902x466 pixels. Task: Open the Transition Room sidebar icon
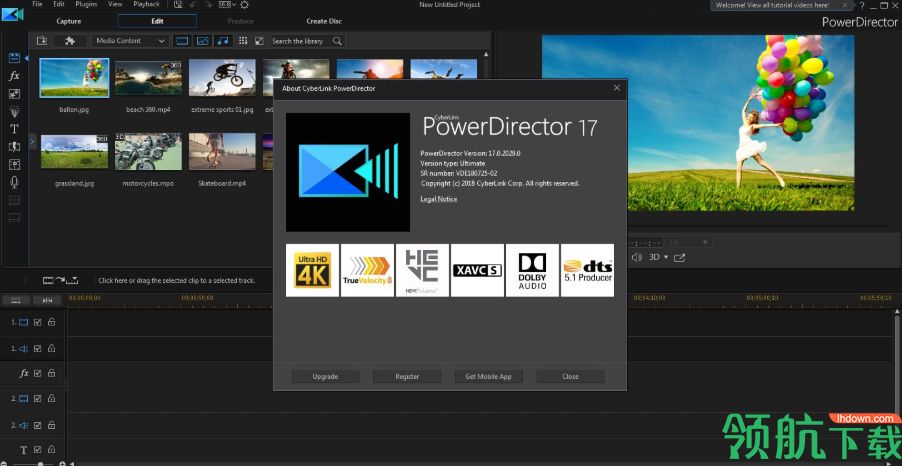point(14,147)
